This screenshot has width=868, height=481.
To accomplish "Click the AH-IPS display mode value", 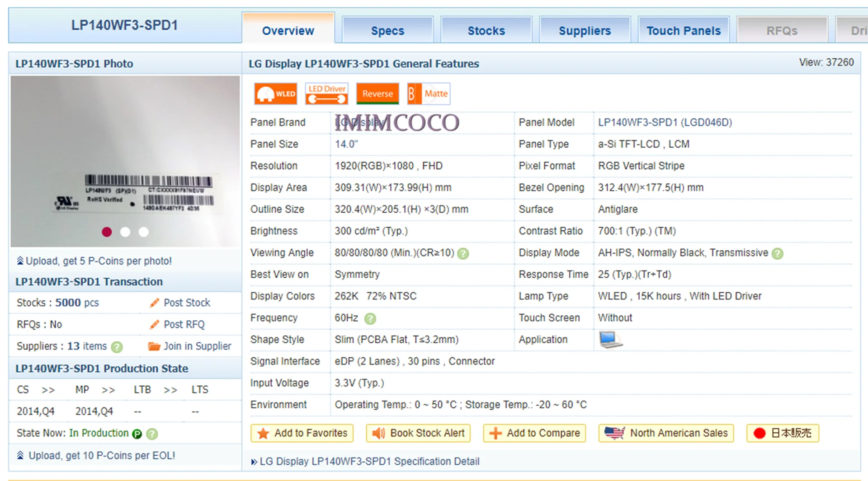I will tap(683, 253).
